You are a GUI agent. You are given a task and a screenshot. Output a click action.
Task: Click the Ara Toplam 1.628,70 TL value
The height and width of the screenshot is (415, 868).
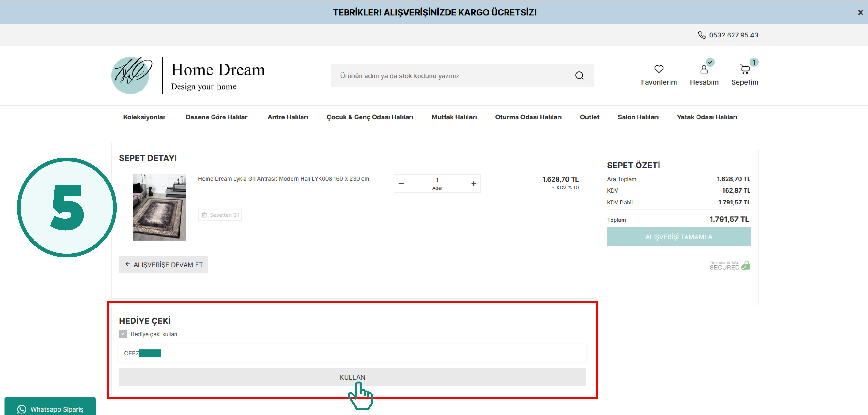(734, 179)
